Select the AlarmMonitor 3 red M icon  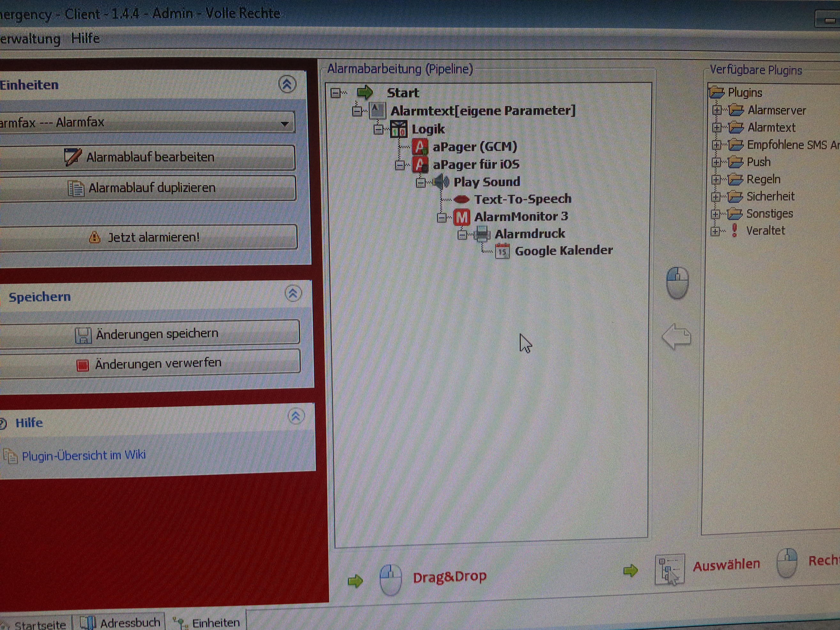click(462, 217)
